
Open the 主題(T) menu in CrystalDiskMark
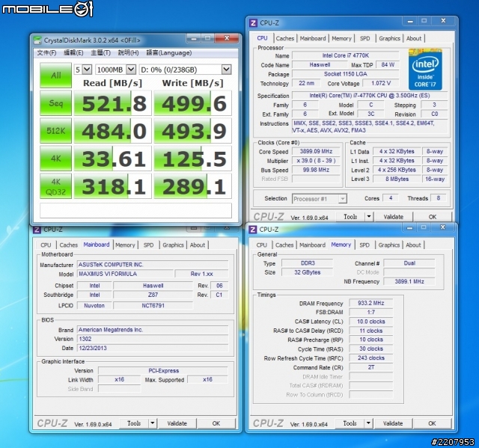[100, 53]
